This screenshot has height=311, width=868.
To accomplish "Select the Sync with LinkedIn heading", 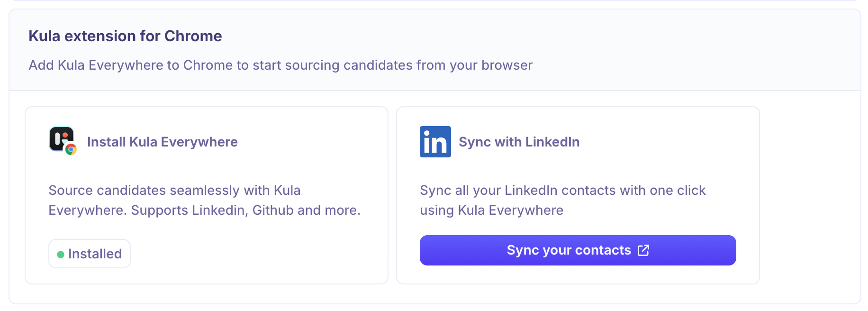I will [519, 142].
